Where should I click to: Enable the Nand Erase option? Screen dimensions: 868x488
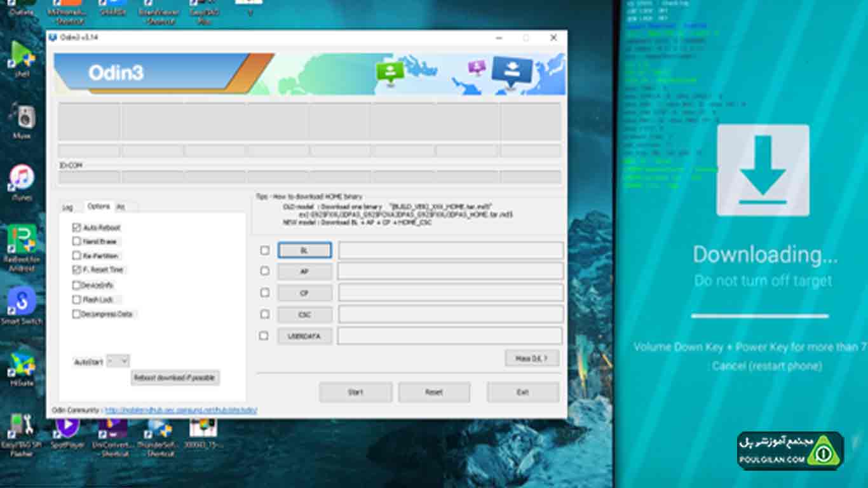[77, 241]
